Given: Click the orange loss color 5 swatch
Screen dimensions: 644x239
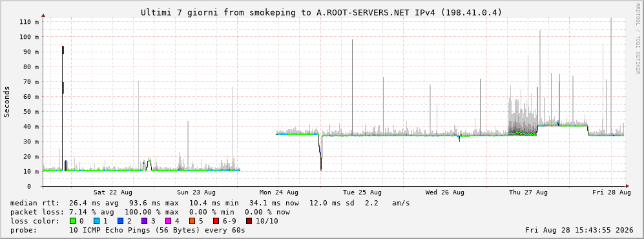Looking at the screenshot, I should [192, 221].
